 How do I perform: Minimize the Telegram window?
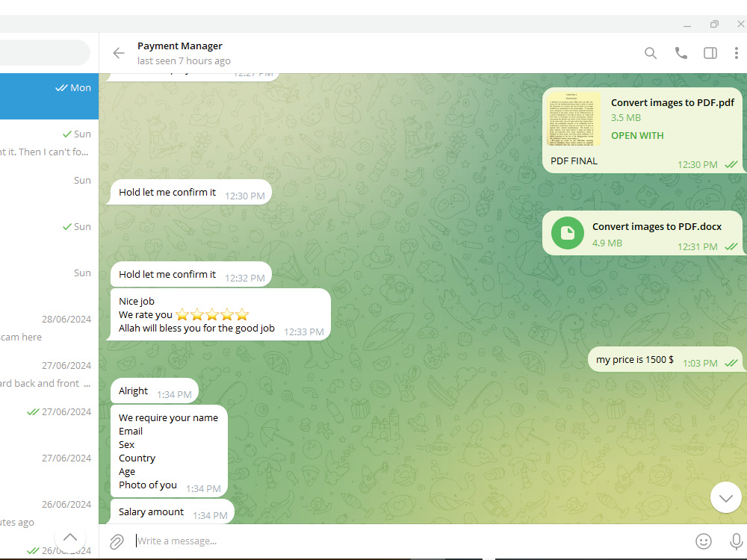pos(687,25)
